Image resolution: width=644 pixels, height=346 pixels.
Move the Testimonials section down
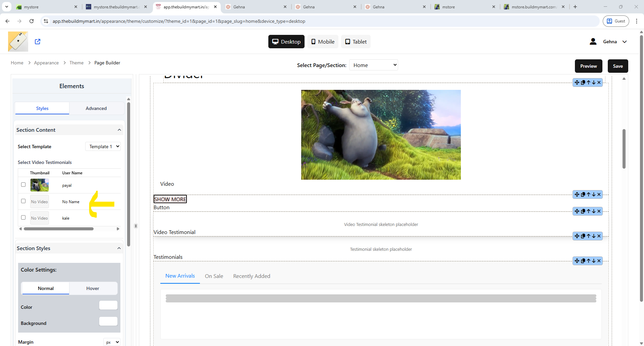pyautogui.click(x=594, y=236)
